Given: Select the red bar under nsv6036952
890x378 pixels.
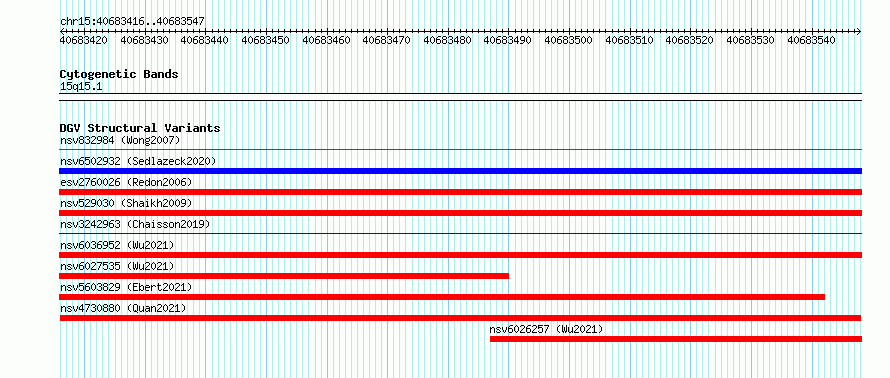Looking at the screenshot, I should pos(460,255).
